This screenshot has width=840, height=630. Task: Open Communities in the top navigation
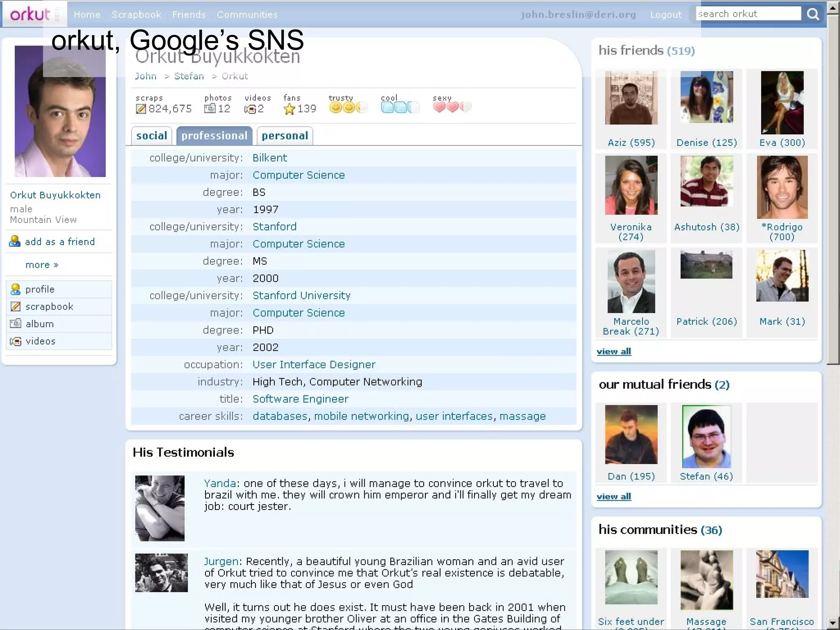click(247, 14)
